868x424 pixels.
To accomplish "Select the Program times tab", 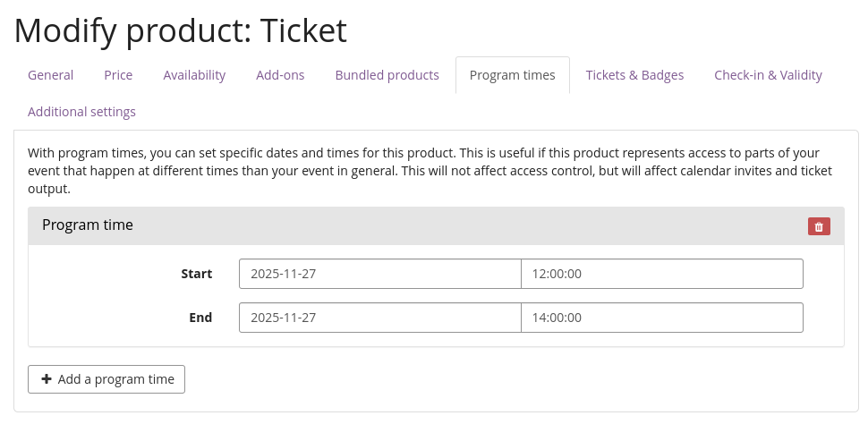I will click(512, 75).
